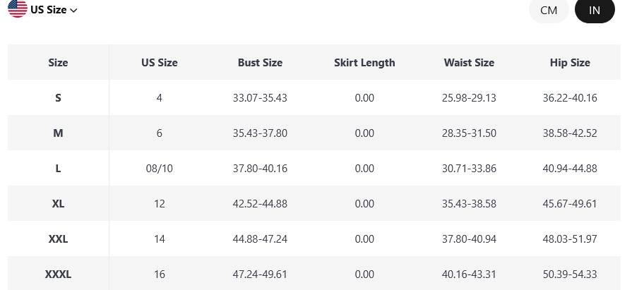Select the XXL size row label

point(58,239)
